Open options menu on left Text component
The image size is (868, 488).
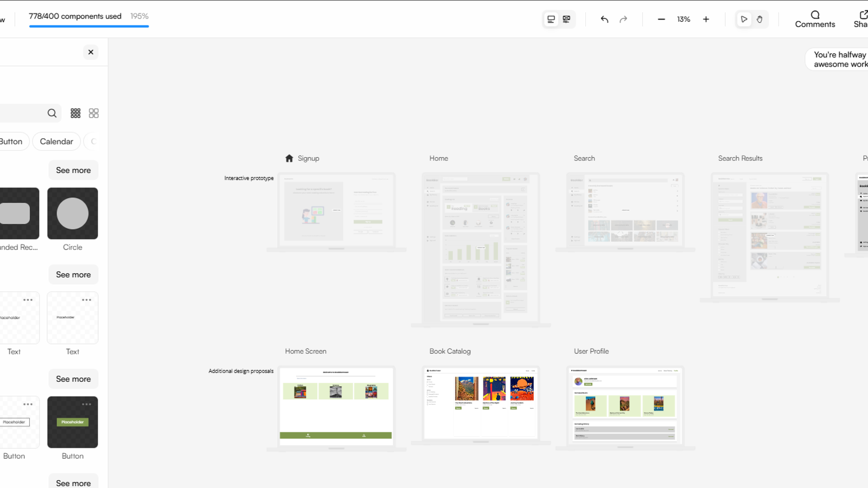[x=28, y=300]
